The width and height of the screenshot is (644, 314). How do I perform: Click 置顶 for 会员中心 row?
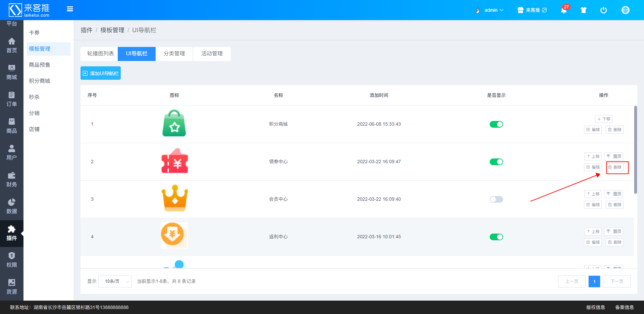(614, 194)
